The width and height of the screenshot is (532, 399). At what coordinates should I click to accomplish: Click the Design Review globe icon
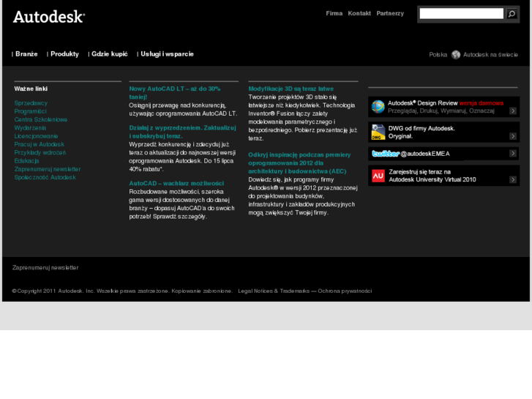378,107
